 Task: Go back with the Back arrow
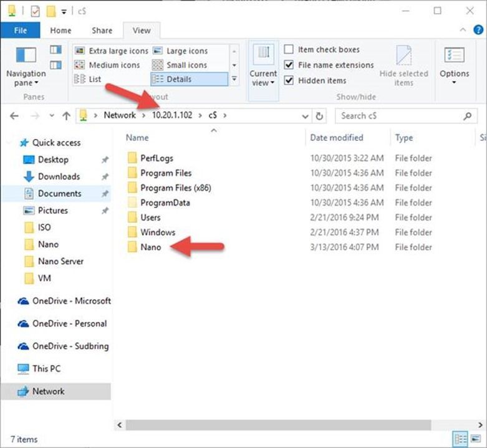click(x=14, y=116)
